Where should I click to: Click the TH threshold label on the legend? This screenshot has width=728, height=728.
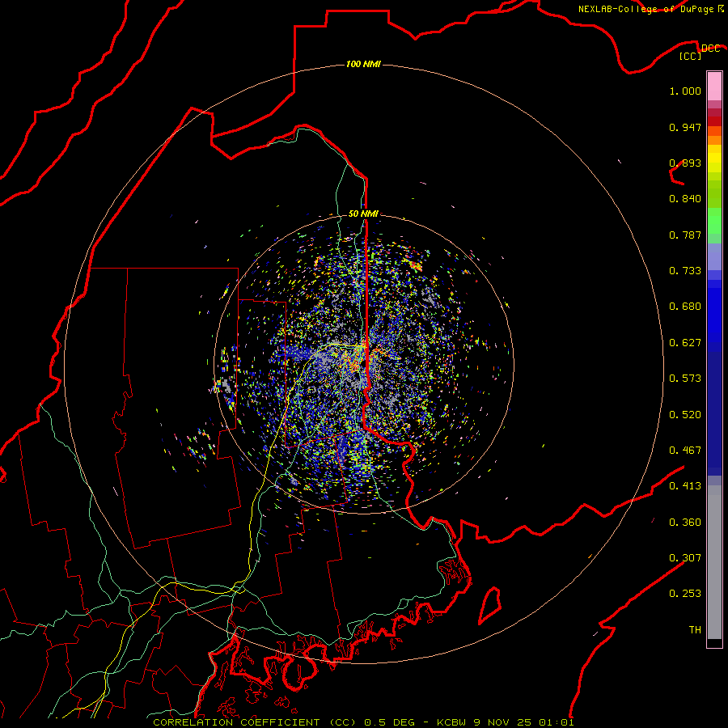695,630
